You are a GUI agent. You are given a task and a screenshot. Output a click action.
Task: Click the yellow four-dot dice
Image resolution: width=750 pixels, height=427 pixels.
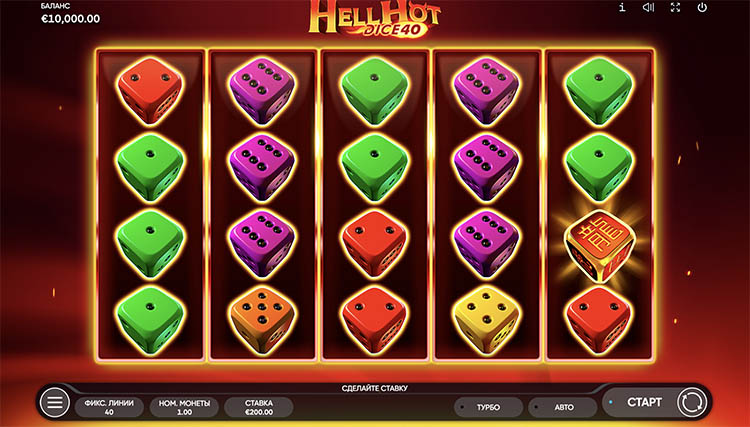pos(487,320)
